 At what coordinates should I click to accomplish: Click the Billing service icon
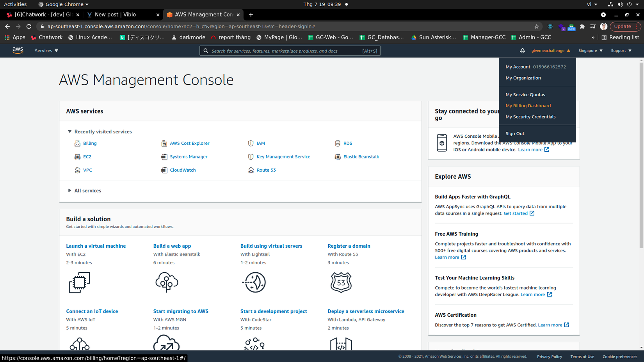click(77, 143)
